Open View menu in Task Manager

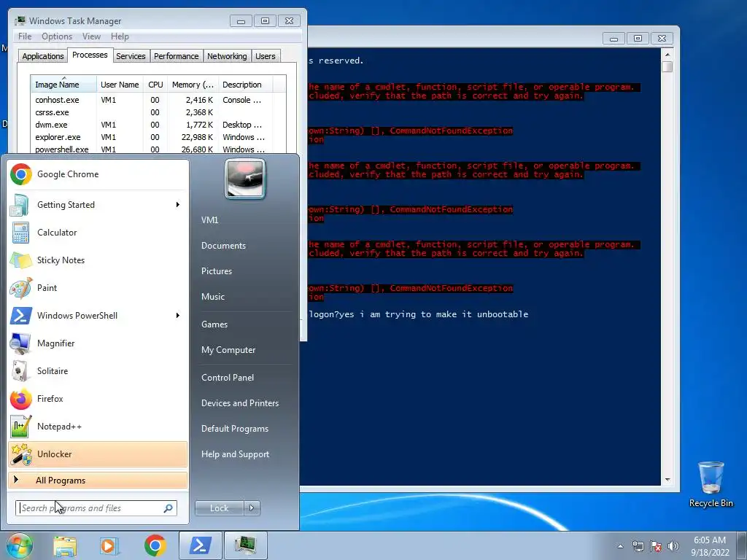(91, 36)
